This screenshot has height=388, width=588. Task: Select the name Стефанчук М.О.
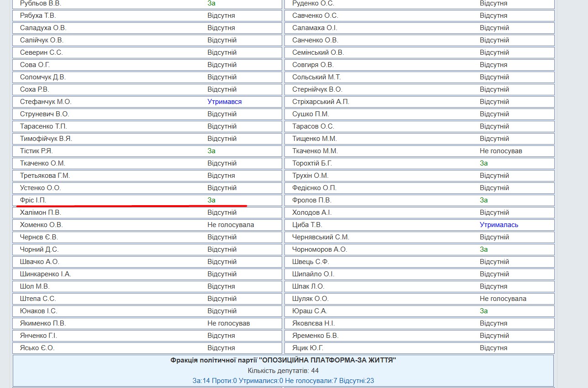click(46, 102)
